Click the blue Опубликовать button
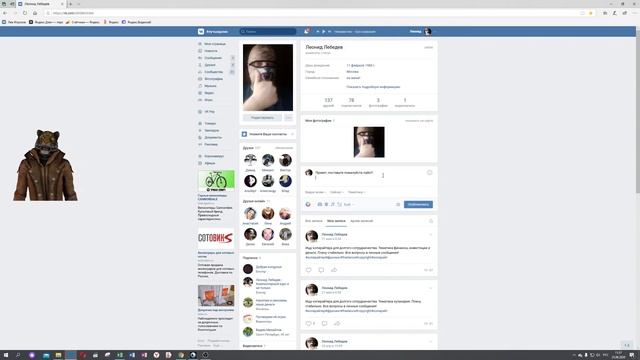This screenshot has width=640, height=360. point(418,204)
